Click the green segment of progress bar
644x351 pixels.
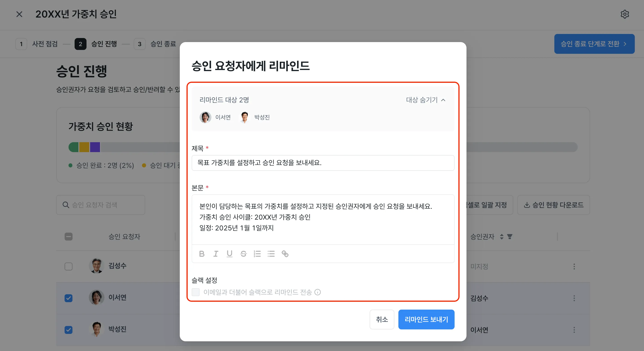73,147
